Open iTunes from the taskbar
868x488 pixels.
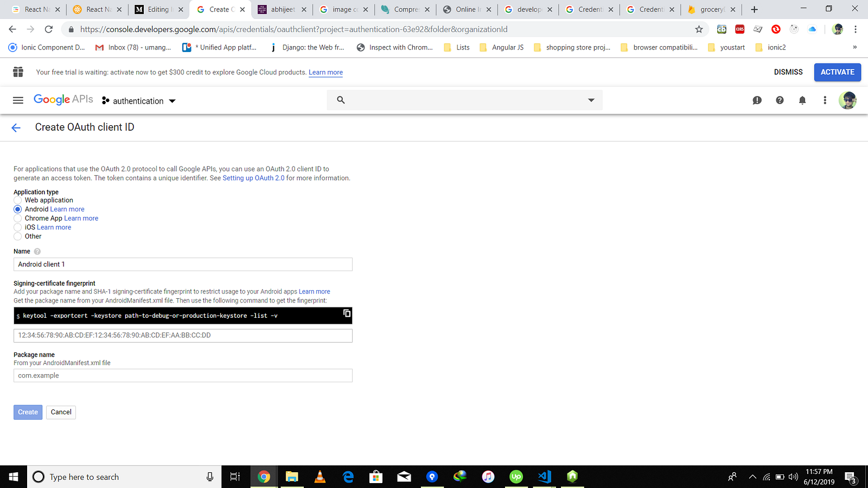[x=488, y=477]
